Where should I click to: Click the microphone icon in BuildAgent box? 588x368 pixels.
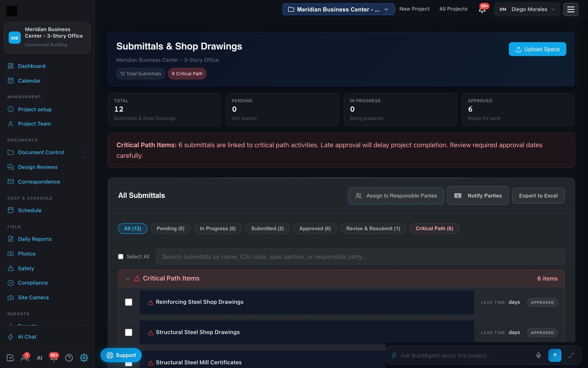click(x=539, y=355)
